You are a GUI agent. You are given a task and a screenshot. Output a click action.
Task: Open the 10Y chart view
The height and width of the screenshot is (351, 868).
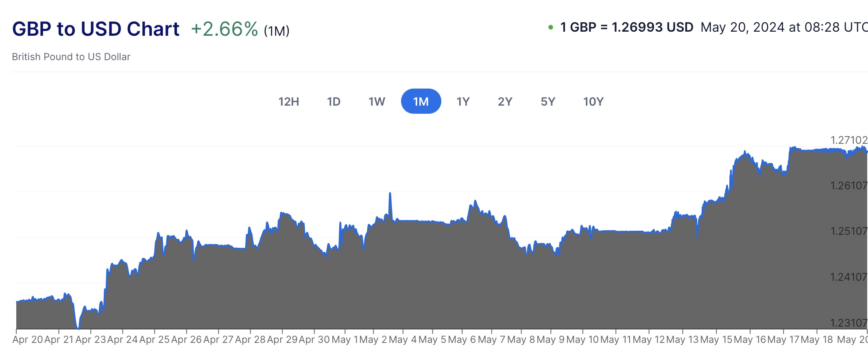point(593,102)
